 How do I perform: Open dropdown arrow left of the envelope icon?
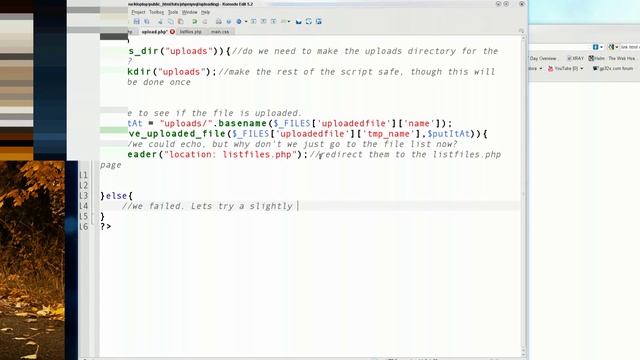point(289,22)
